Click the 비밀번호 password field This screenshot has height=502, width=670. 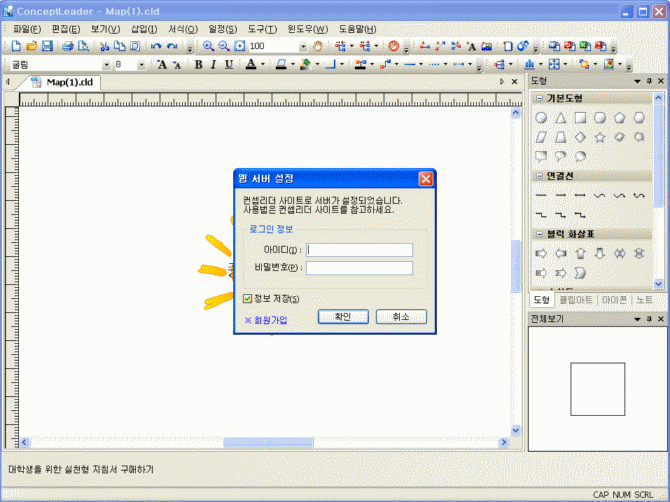click(359, 268)
